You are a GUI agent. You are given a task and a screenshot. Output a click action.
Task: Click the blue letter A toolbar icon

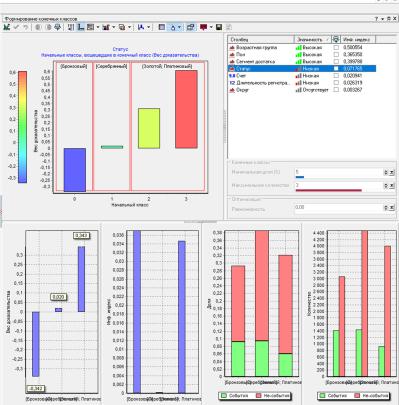tap(141, 28)
